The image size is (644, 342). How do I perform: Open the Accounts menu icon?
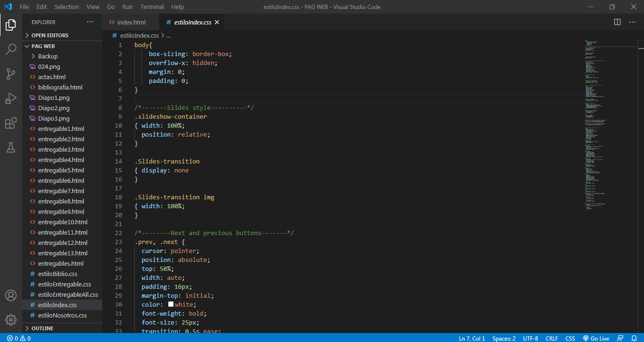[11, 295]
